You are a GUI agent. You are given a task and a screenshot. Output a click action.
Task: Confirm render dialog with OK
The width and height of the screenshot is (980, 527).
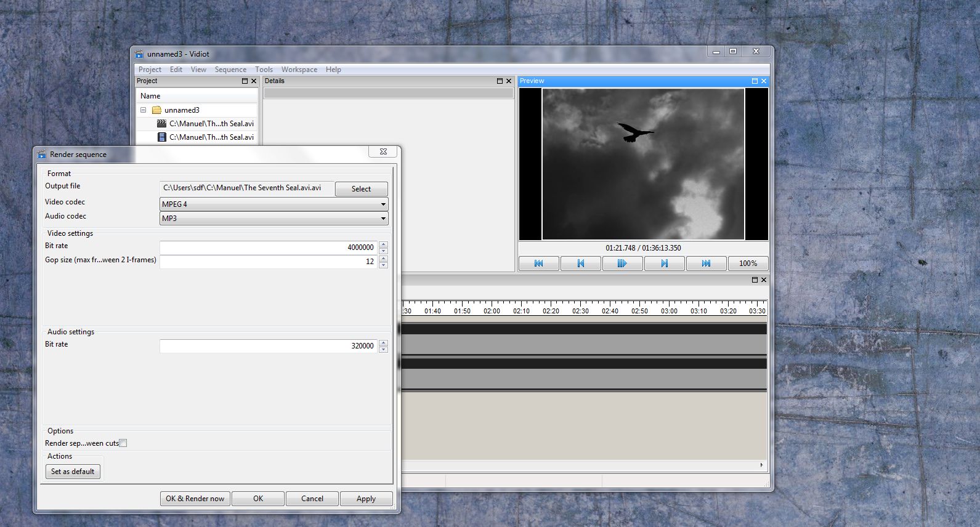point(258,499)
